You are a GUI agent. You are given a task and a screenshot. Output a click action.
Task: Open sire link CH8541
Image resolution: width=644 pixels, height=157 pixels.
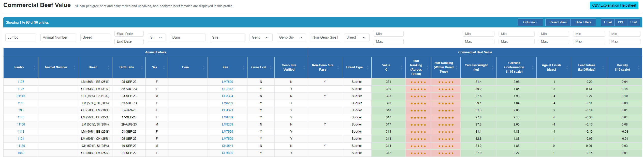tap(228, 146)
